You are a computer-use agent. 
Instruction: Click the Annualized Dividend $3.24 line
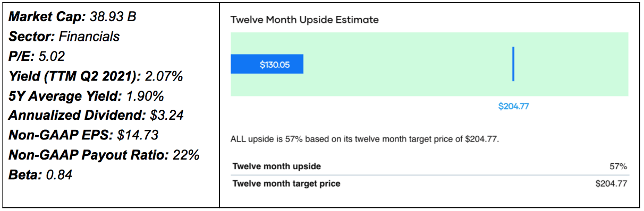point(96,116)
